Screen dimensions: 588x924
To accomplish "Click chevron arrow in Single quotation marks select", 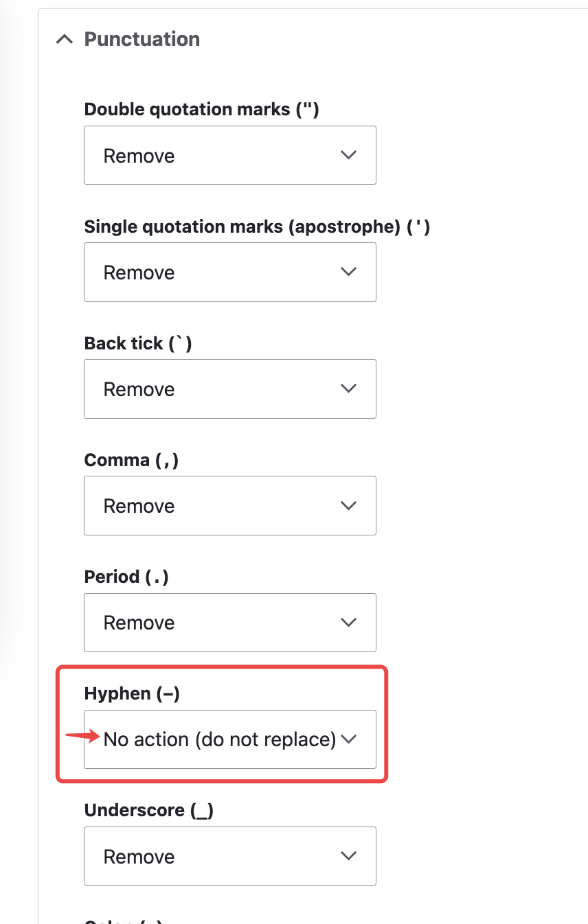I will [x=349, y=272].
